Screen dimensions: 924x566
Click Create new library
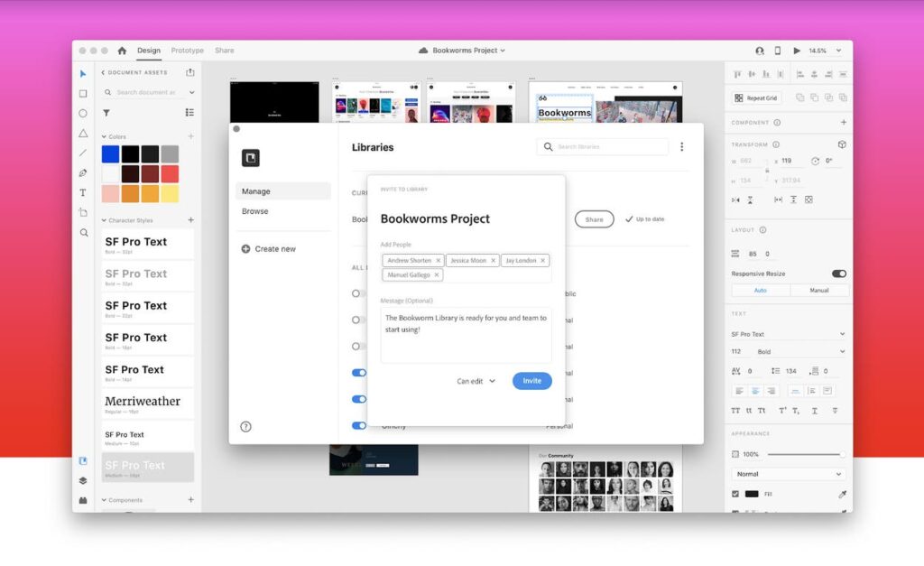click(x=269, y=249)
